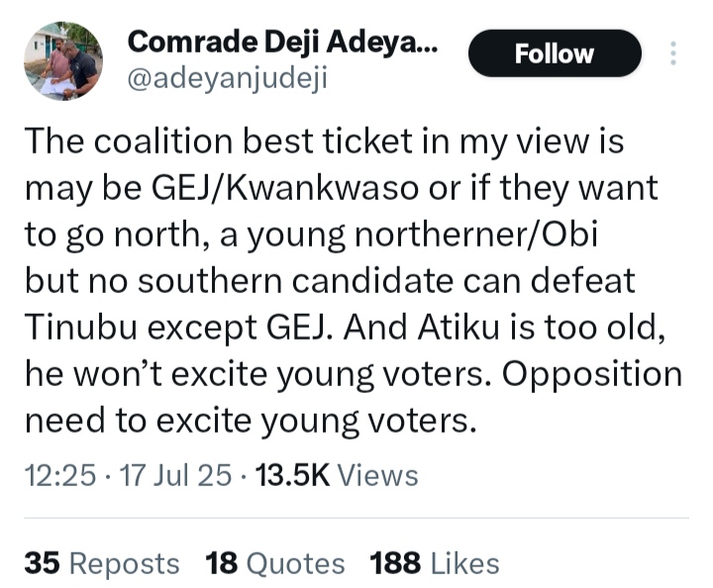Show the 35 Reposts list

click(102, 563)
